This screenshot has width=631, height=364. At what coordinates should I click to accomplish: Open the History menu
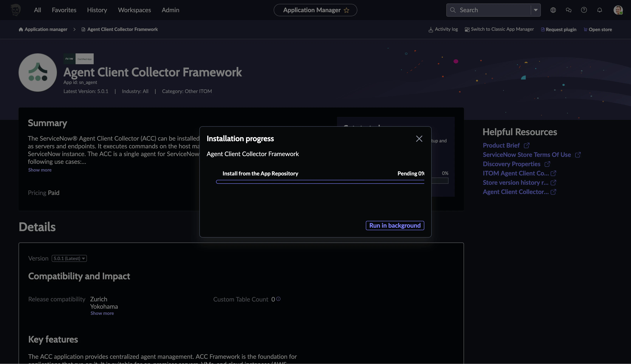pos(97,10)
